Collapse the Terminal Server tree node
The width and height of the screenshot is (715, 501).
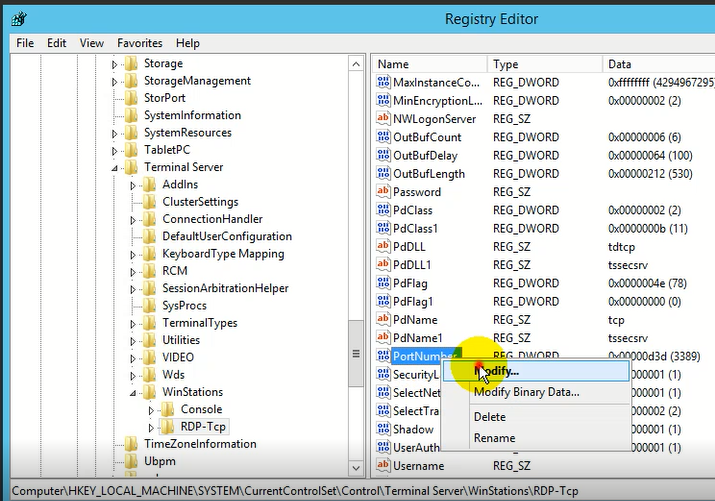[x=115, y=168]
